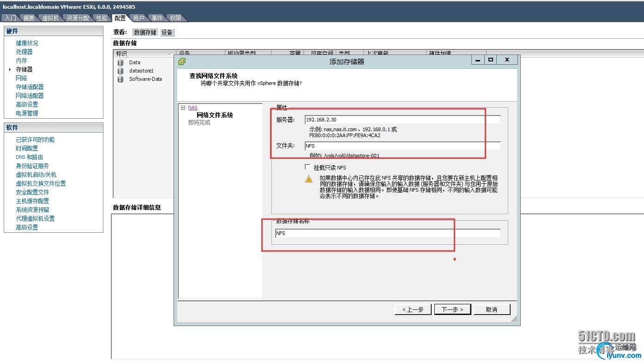The image size is (644, 363).
Task: Go to the 虚拟机 tab
Action: (50, 18)
